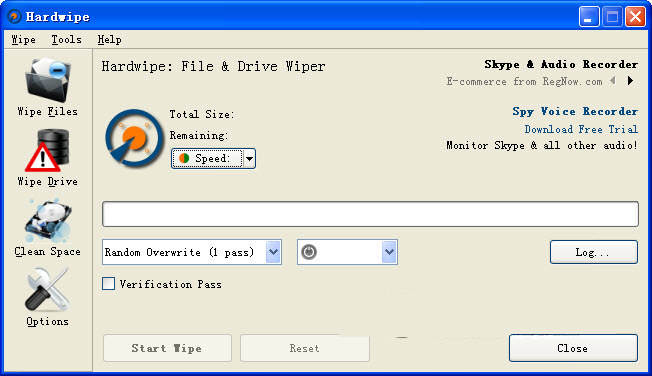Image resolution: width=652 pixels, height=376 pixels.
Task: Open the Tools menu
Action: pos(67,40)
